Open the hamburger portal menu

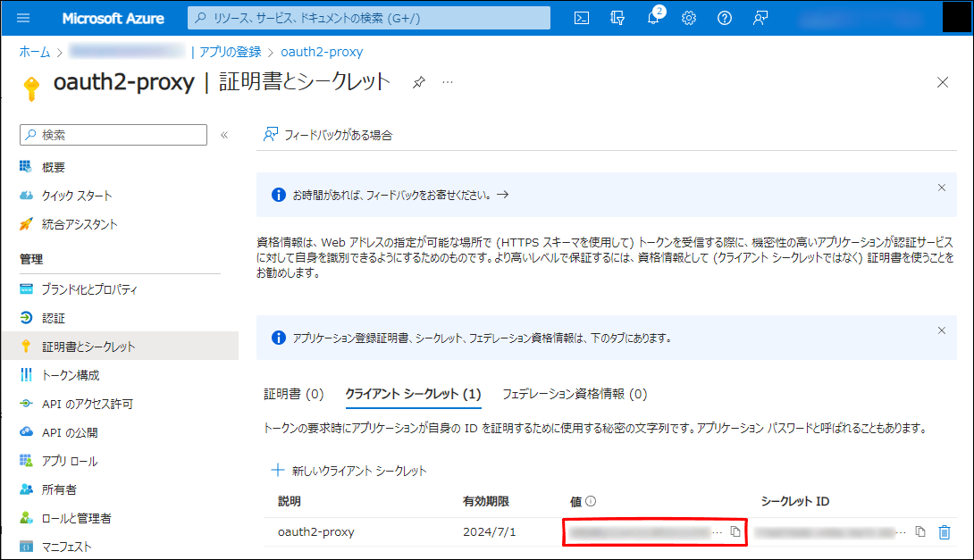coord(24,18)
